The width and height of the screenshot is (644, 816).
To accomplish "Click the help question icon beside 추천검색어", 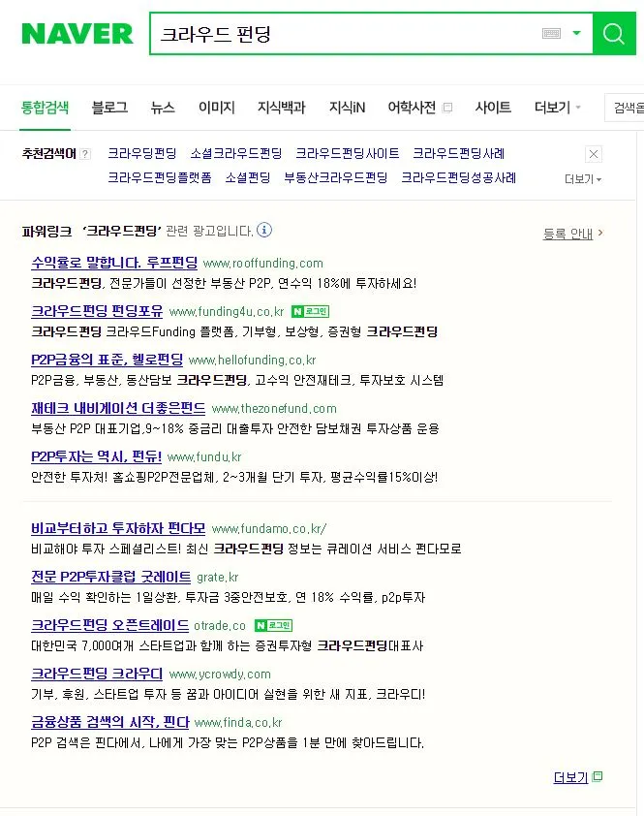I will [x=85, y=154].
